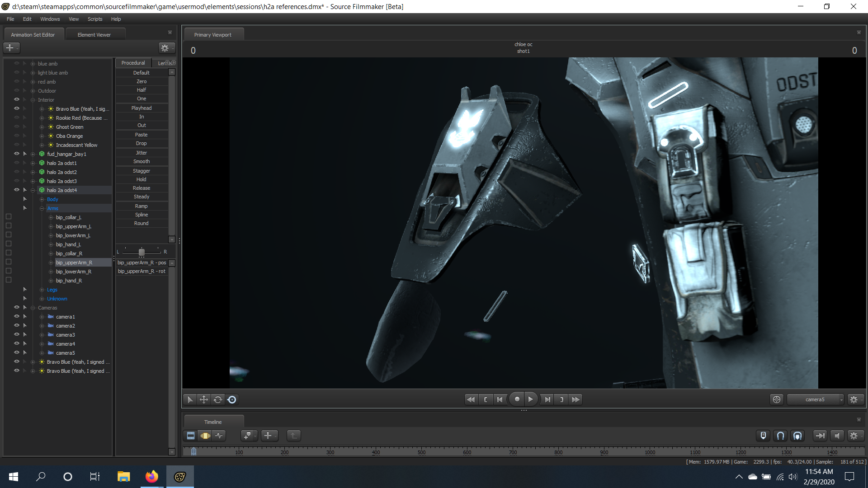Activate the Rotate manipulator tool
This screenshot has height=488, width=868.
(x=218, y=399)
